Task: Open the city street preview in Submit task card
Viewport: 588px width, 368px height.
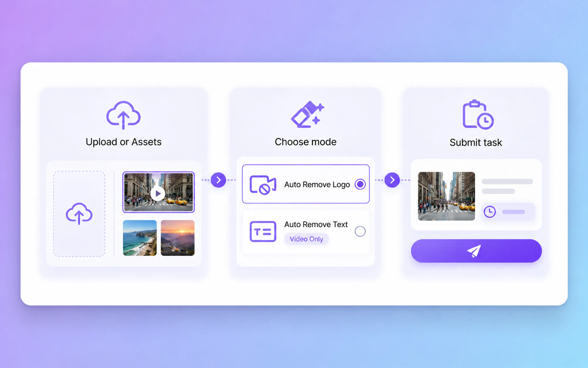Action: 446,196
